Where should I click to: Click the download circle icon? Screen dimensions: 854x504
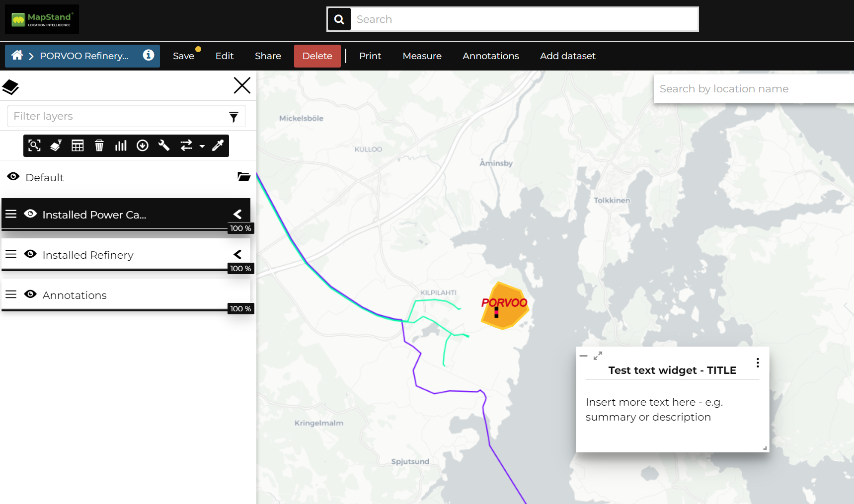(143, 145)
